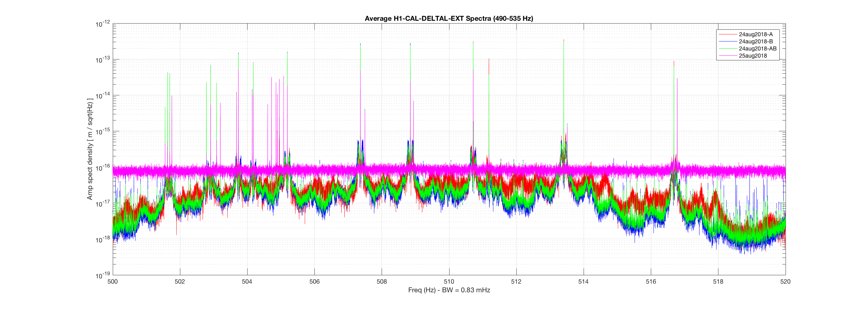Click x-axis tick label "502"
Viewport: 868px width, 309px height.
[x=180, y=281]
